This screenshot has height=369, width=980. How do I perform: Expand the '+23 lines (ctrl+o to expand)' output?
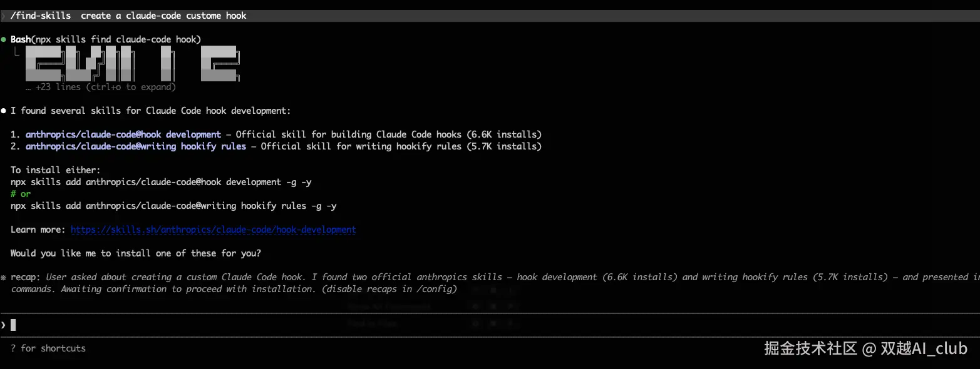click(101, 87)
